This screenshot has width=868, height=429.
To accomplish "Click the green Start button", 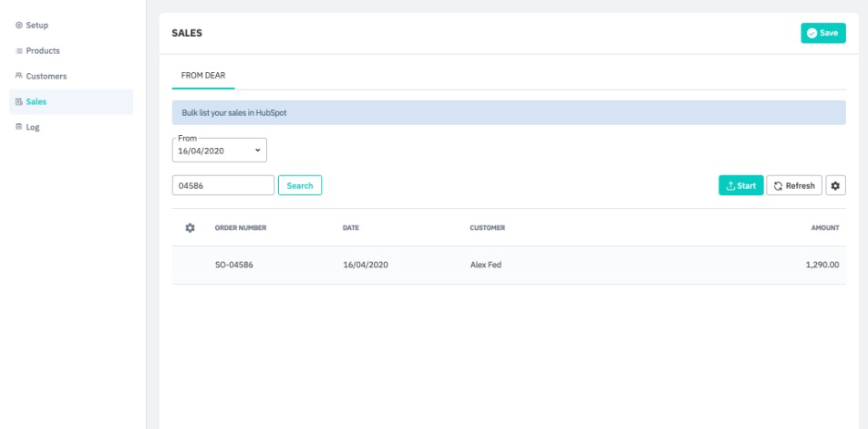I will point(740,185).
